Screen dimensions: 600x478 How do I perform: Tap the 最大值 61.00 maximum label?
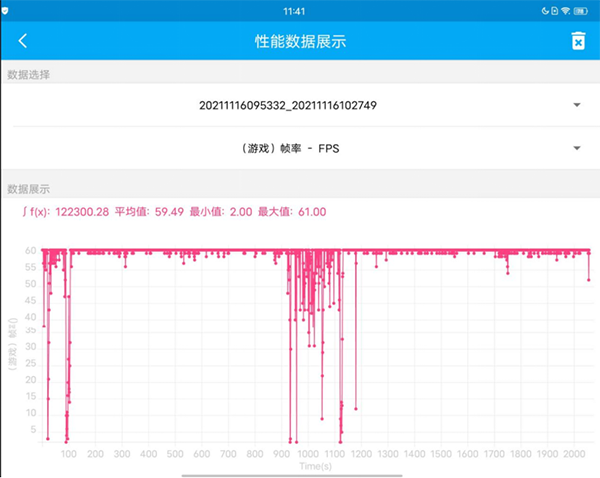(x=292, y=212)
